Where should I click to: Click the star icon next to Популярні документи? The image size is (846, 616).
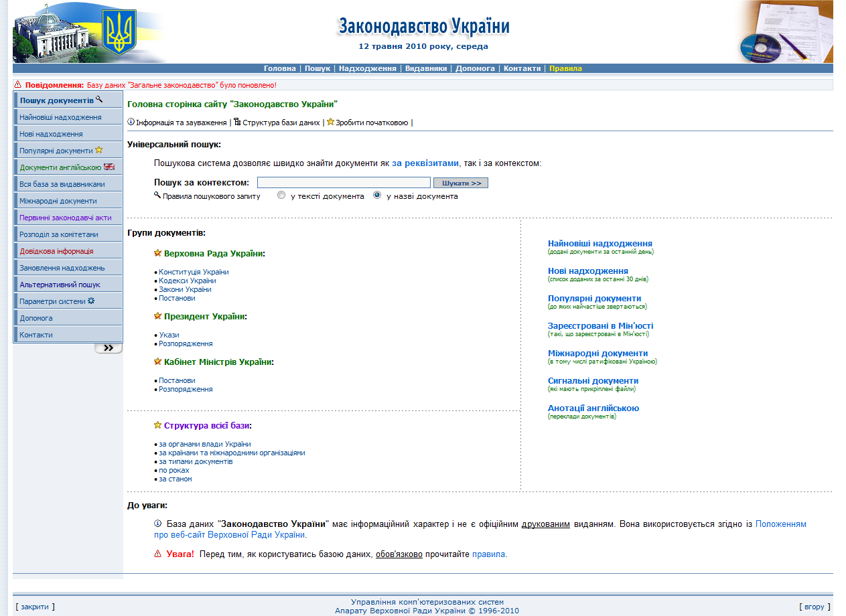pyautogui.click(x=98, y=150)
